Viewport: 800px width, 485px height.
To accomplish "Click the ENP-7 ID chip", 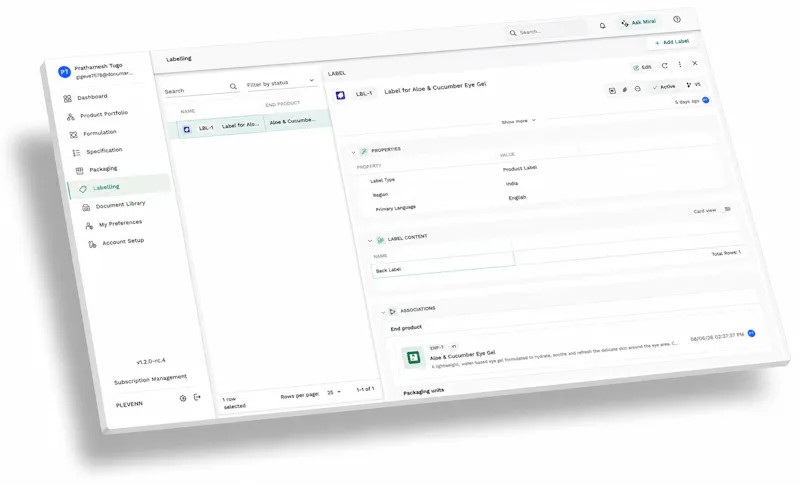I will (437, 347).
